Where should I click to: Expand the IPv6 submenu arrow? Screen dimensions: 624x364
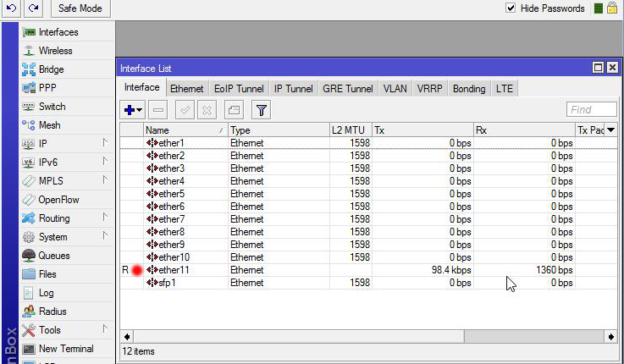[x=105, y=161]
